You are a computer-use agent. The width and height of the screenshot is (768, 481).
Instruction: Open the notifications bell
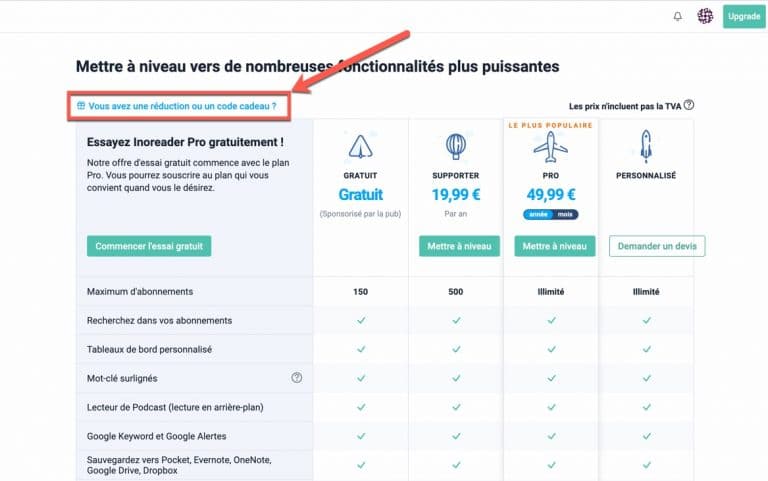click(677, 16)
